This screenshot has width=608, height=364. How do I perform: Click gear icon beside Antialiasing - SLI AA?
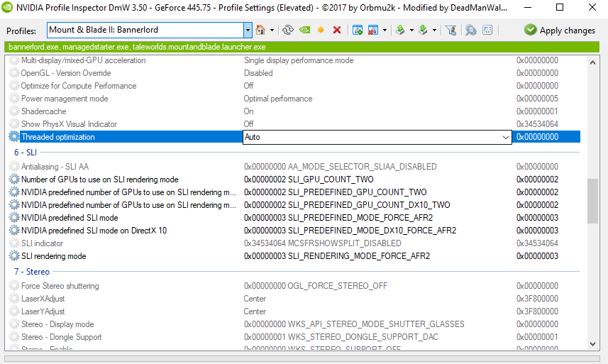click(x=14, y=166)
